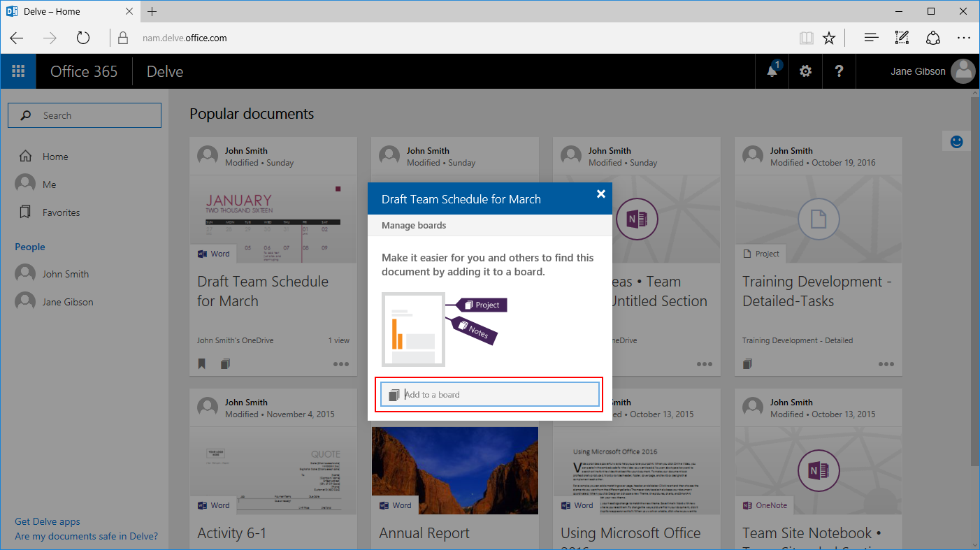Click the People section heading

pyautogui.click(x=30, y=247)
